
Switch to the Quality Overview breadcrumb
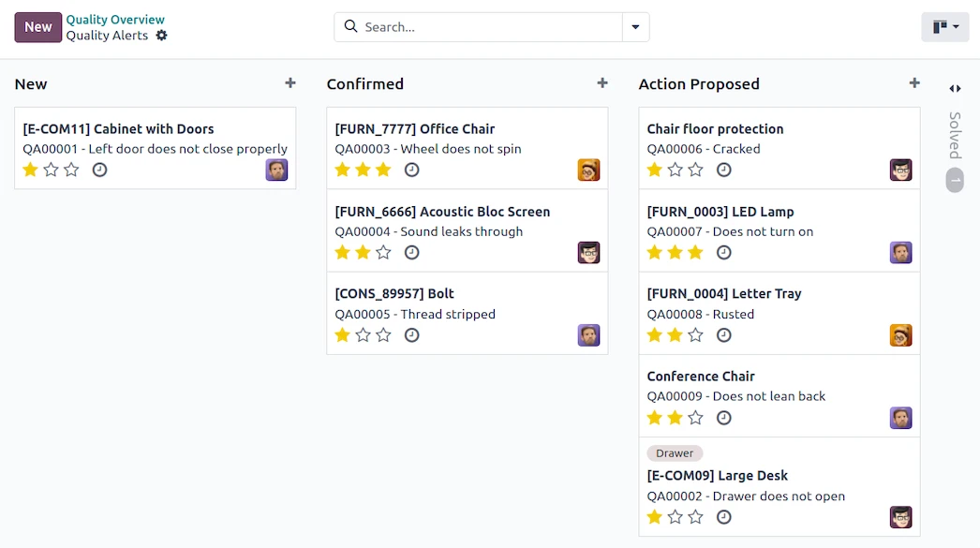coord(115,19)
